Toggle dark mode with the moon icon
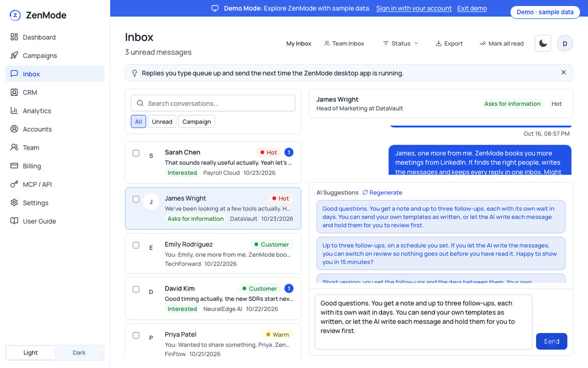 tap(543, 44)
